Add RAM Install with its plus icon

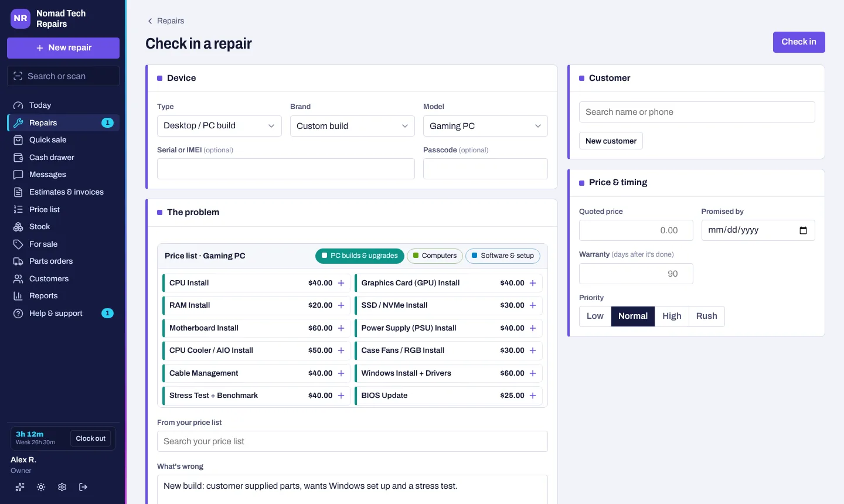341,305
